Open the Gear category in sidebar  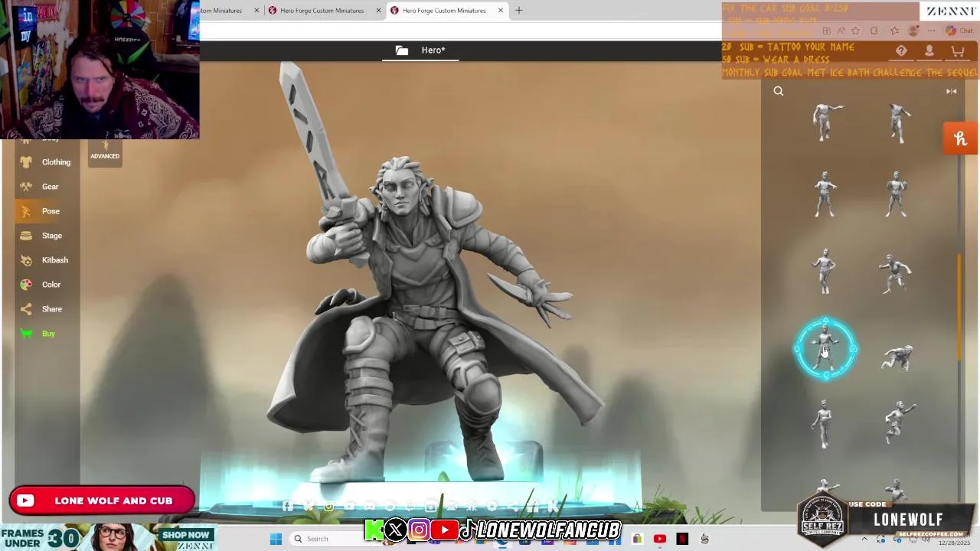pyautogui.click(x=46, y=187)
